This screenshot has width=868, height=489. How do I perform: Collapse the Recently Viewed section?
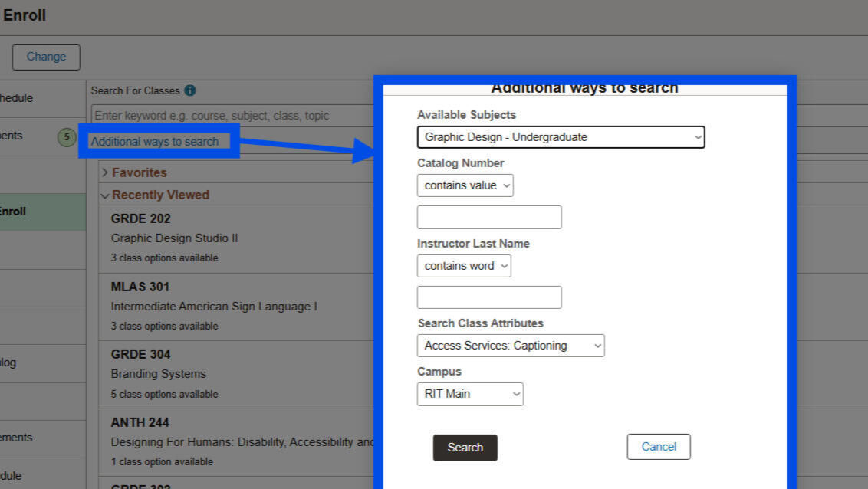tap(156, 195)
